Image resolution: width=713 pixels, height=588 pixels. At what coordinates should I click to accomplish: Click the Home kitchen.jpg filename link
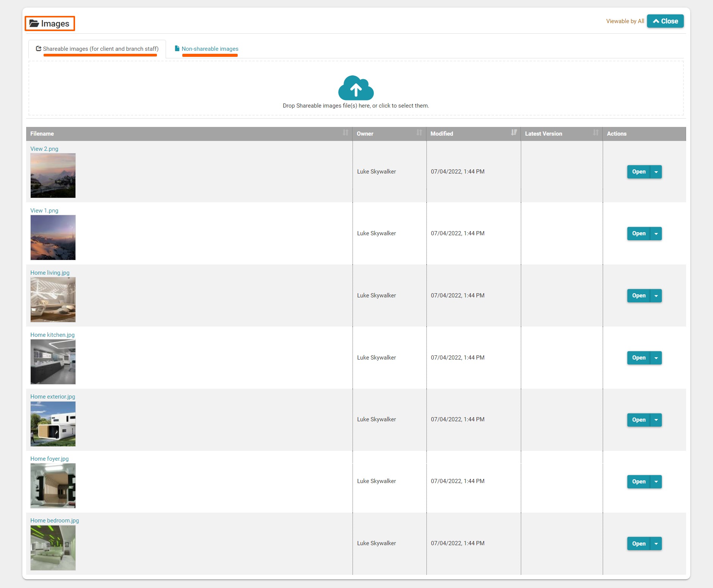[52, 335]
